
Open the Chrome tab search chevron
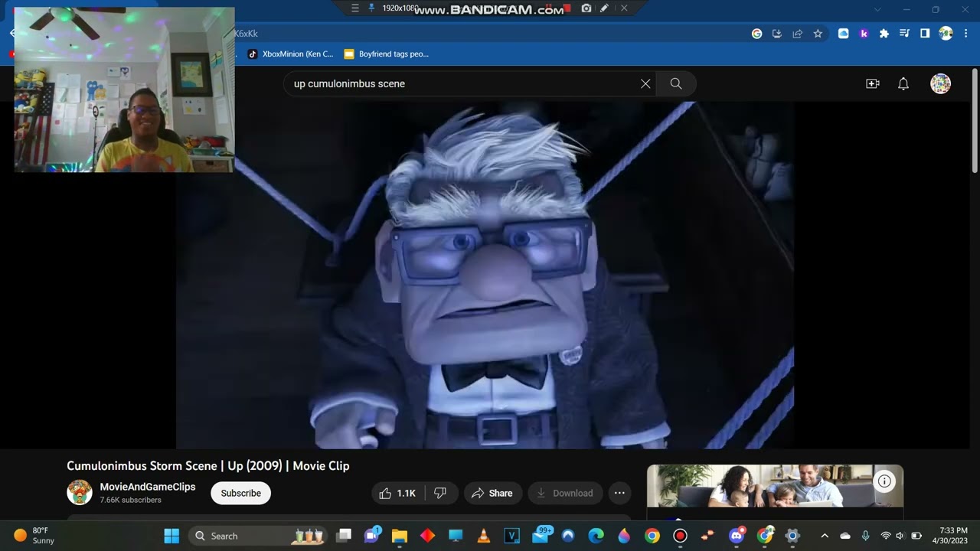878,9
